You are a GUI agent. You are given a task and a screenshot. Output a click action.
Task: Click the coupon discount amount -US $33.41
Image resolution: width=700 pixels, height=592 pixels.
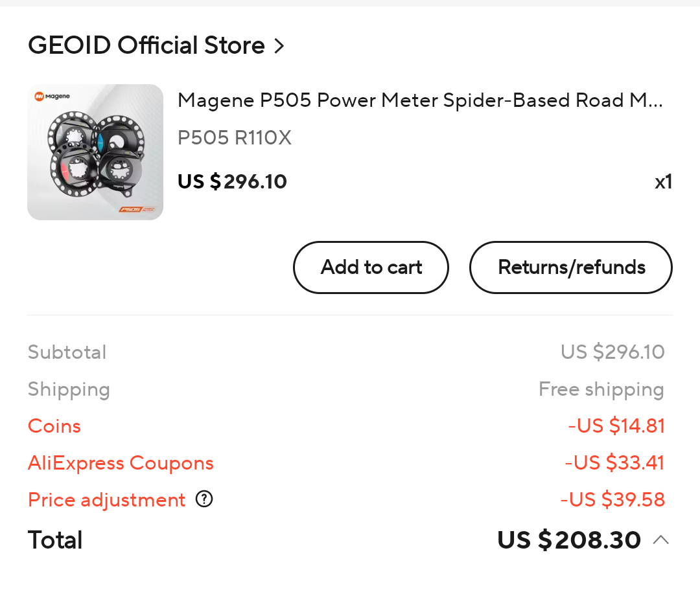614,463
